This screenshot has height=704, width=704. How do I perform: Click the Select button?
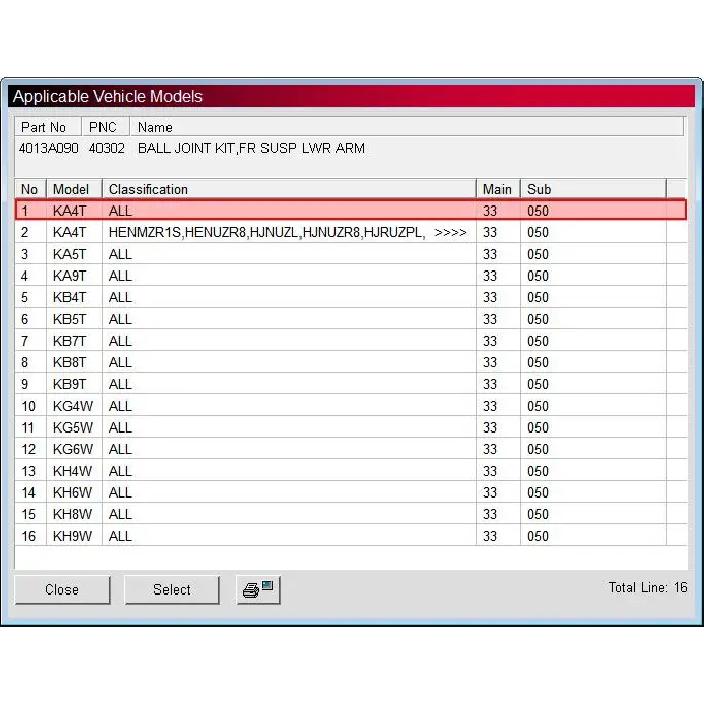pyautogui.click(x=172, y=590)
